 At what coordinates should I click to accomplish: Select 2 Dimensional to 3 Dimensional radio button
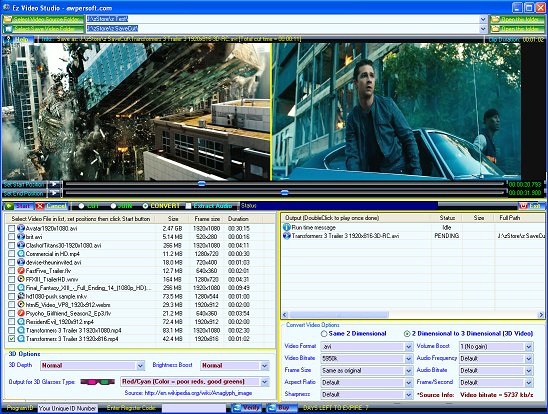coord(407,334)
